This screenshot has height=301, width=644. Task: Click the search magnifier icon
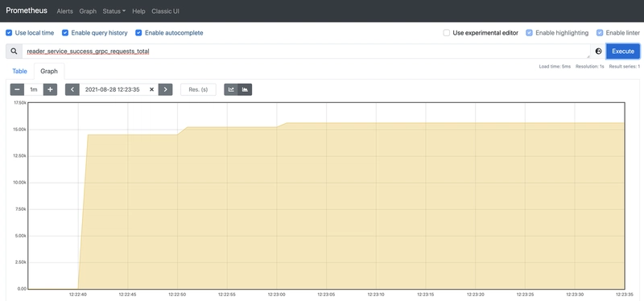[14, 52]
